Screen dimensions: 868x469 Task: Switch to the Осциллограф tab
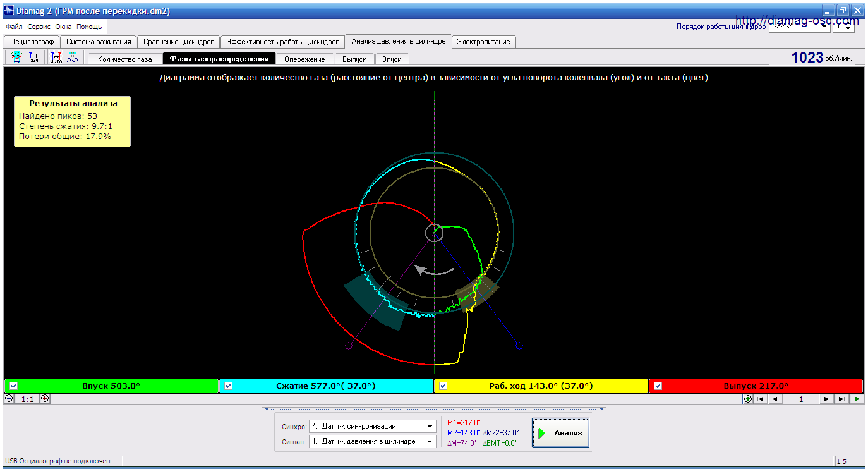(32, 42)
